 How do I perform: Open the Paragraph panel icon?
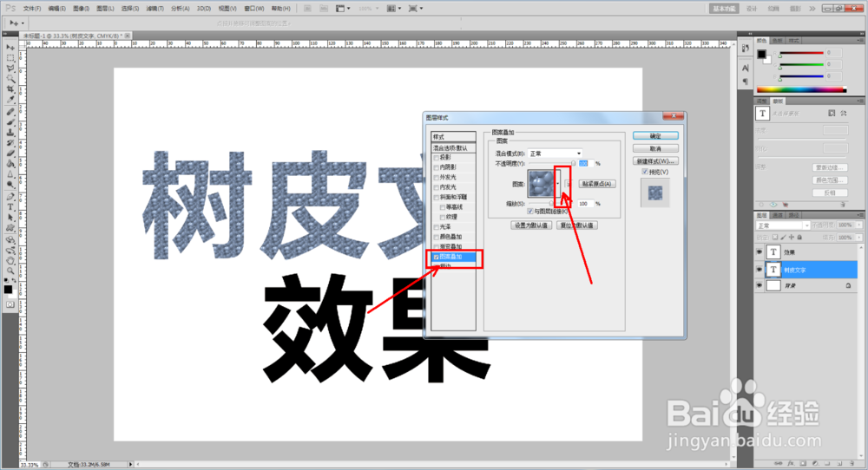click(745, 82)
